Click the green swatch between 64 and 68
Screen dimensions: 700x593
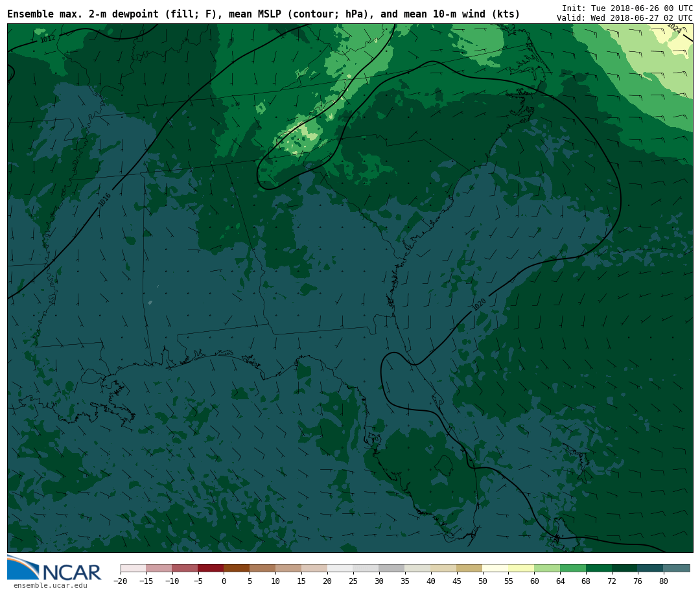click(x=573, y=568)
